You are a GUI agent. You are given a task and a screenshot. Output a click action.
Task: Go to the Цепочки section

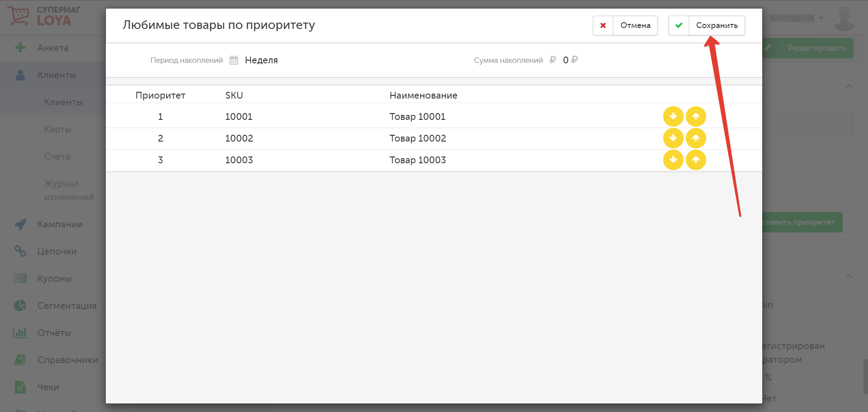(57, 251)
